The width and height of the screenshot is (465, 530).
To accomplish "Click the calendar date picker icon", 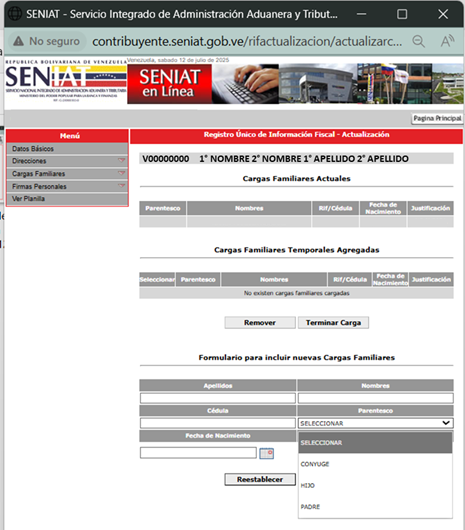I will tap(266, 453).
